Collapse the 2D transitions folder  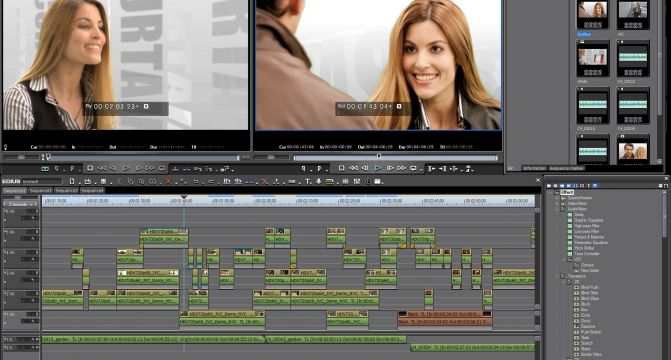[x=564, y=282]
